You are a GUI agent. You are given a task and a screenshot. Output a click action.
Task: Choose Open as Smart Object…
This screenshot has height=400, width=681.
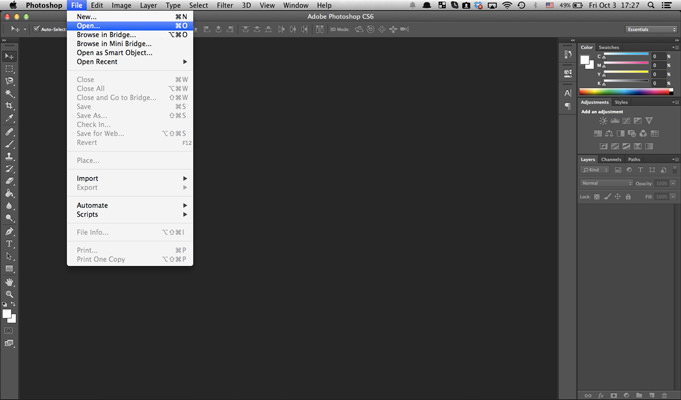pos(130,53)
